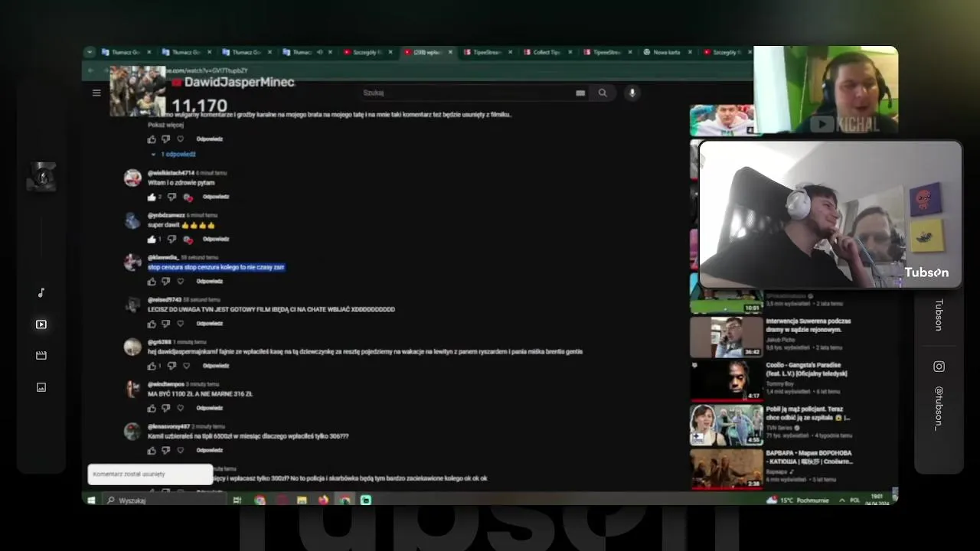Close the 'Collect Tips' tab
The height and width of the screenshot is (551, 980).
570,52
